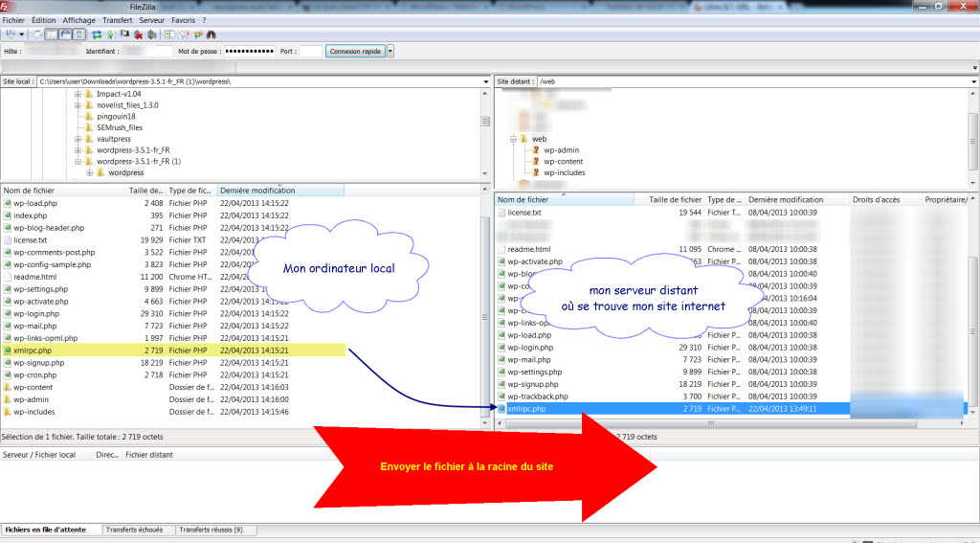Focus the Identifiant input field

(x=146, y=52)
